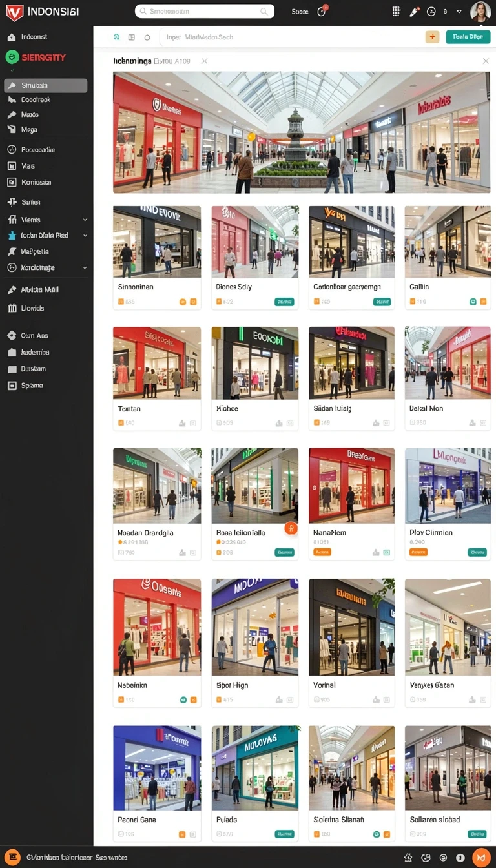Click the notification bell with red badge
The width and height of the screenshot is (496, 868).
tap(322, 12)
